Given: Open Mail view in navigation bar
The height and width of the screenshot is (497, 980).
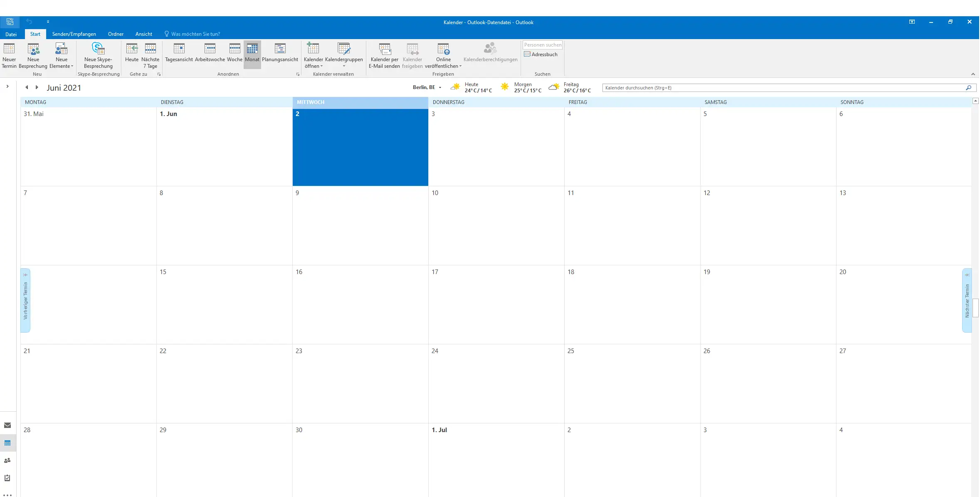Looking at the screenshot, I should (x=7, y=425).
